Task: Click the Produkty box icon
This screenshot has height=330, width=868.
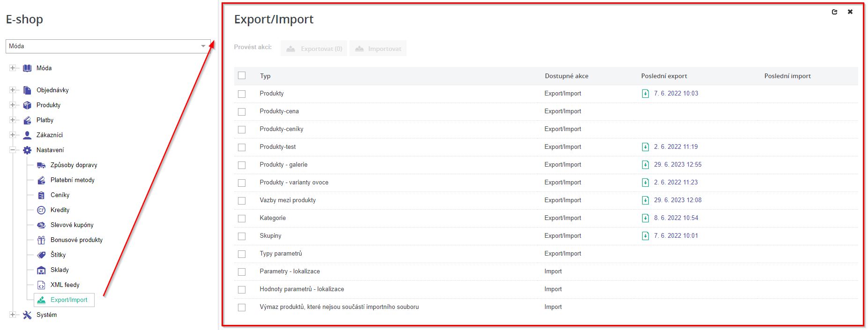Action: [x=27, y=105]
